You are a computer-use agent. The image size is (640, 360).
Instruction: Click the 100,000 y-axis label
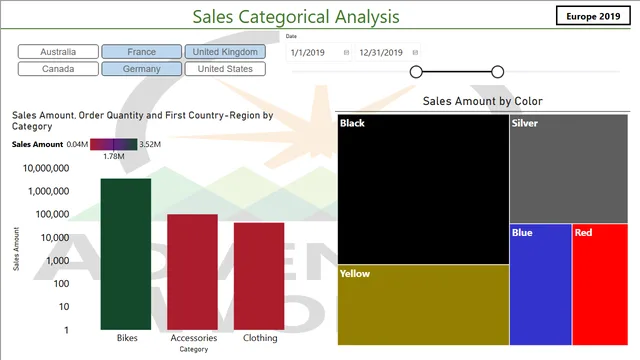pyautogui.click(x=52, y=214)
